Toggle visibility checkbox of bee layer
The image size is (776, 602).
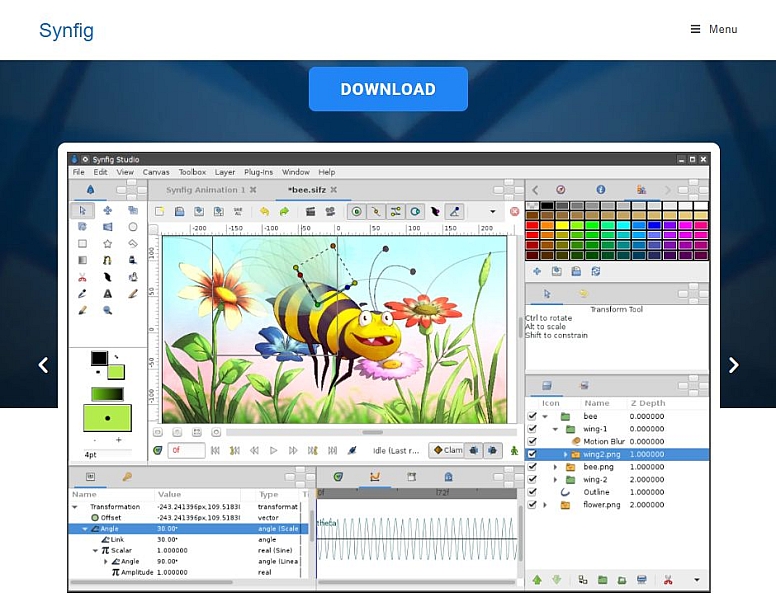(532, 416)
